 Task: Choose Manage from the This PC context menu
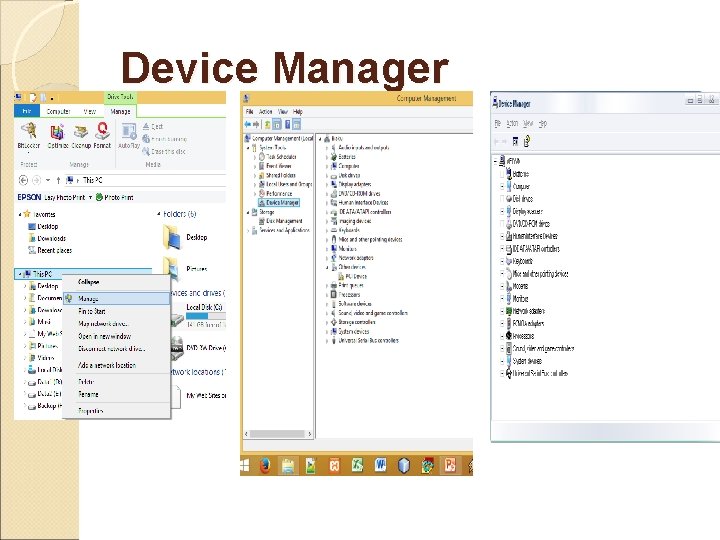pyautogui.click(x=117, y=298)
